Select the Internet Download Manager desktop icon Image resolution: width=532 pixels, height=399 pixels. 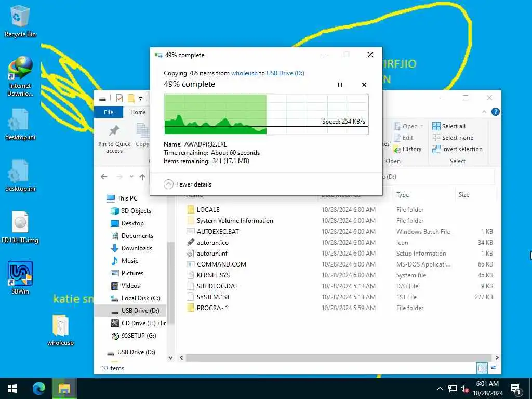(x=20, y=76)
